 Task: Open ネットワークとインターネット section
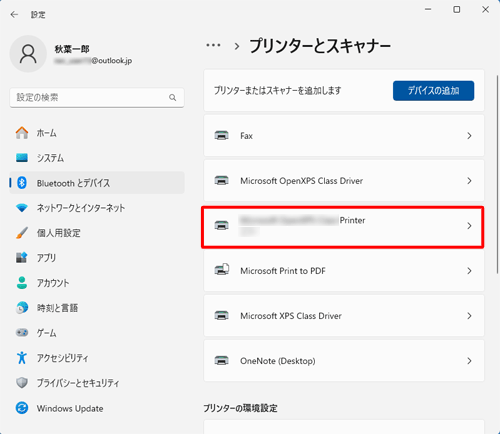coord(97,208)
